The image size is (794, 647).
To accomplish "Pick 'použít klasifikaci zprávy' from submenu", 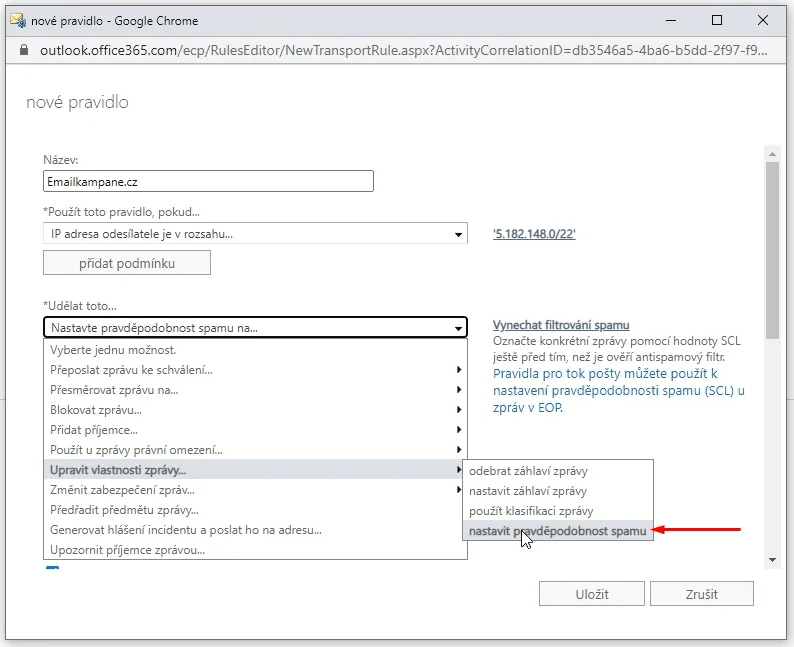I will pyautogui.click(x=558, y=511).
